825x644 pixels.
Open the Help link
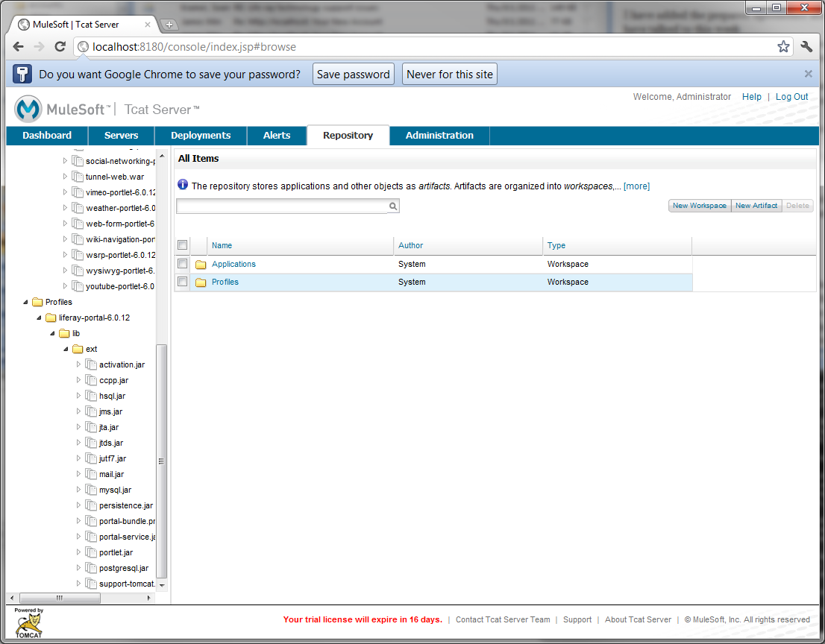click(x=751, y=97)
